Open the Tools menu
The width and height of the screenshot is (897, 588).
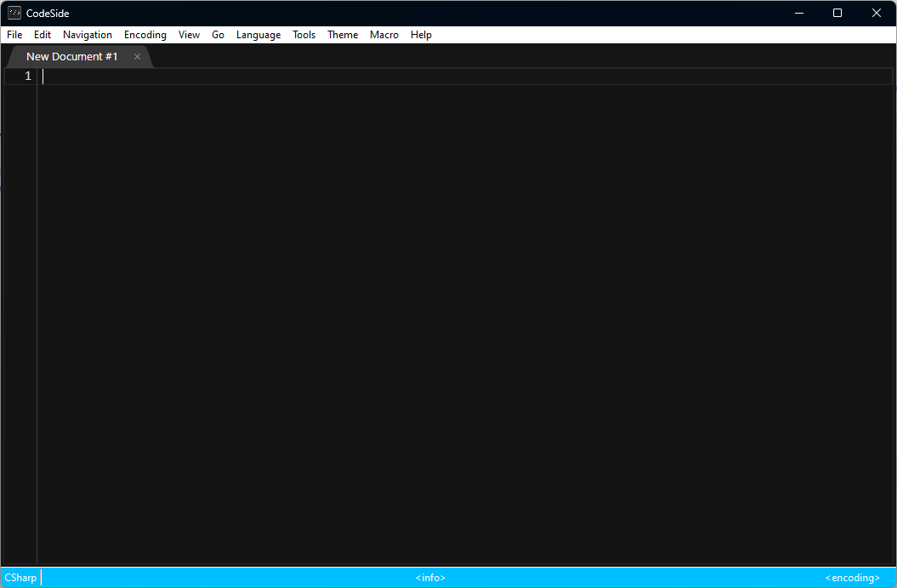pos(304,35)
